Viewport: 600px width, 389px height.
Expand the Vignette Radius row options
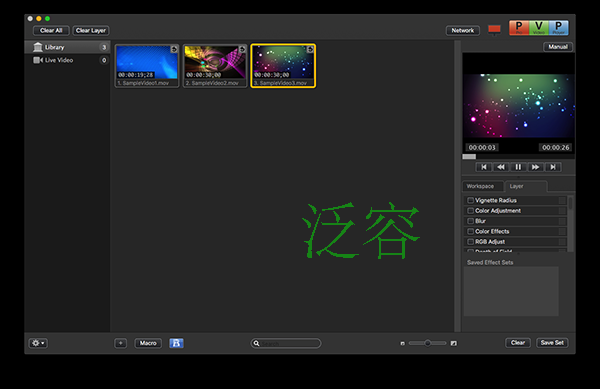(562, 200)
